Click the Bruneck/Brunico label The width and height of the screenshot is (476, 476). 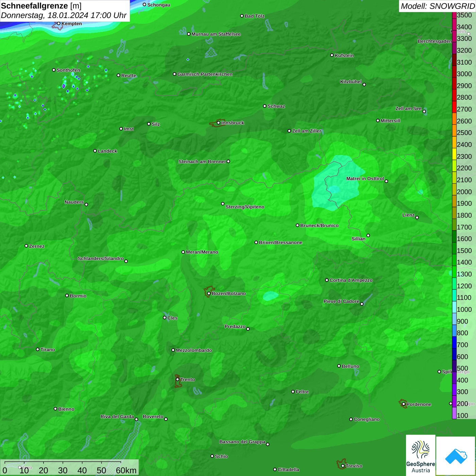point(319,225)
